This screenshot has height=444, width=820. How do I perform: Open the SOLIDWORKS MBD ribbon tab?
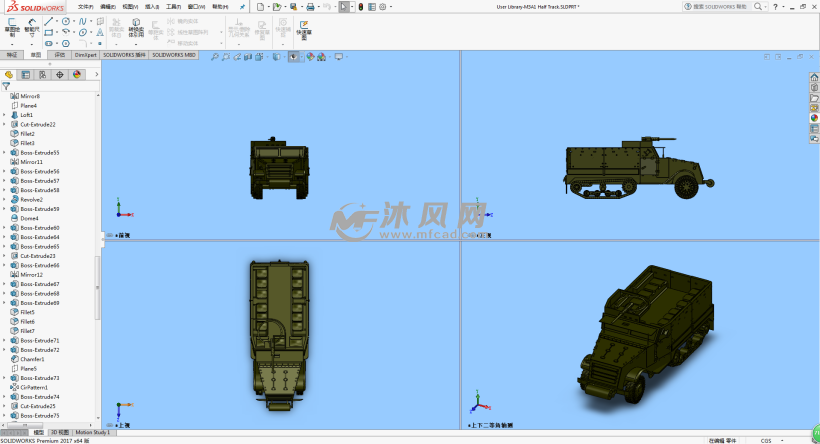click(x=174, y=55)
